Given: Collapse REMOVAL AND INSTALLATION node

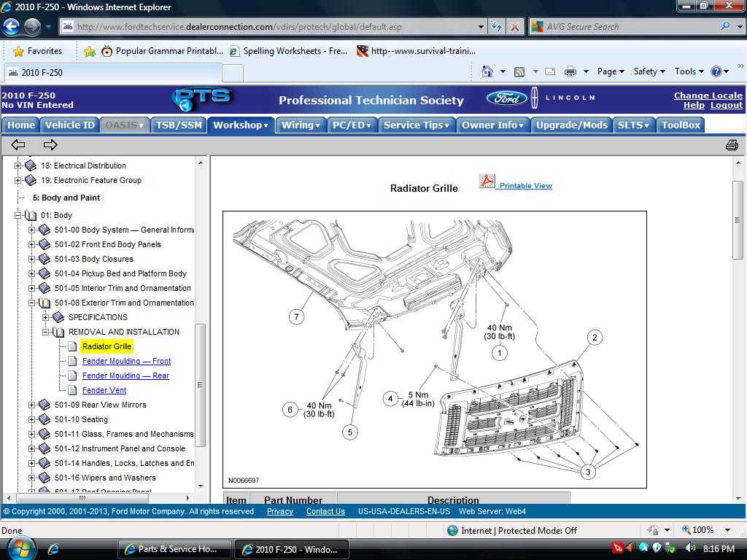Looking at the screenshot, I should click(45, 332).
